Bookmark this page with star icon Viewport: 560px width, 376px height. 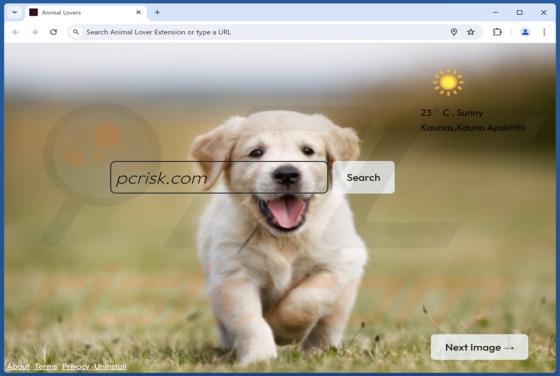click(x=471, y=32)
